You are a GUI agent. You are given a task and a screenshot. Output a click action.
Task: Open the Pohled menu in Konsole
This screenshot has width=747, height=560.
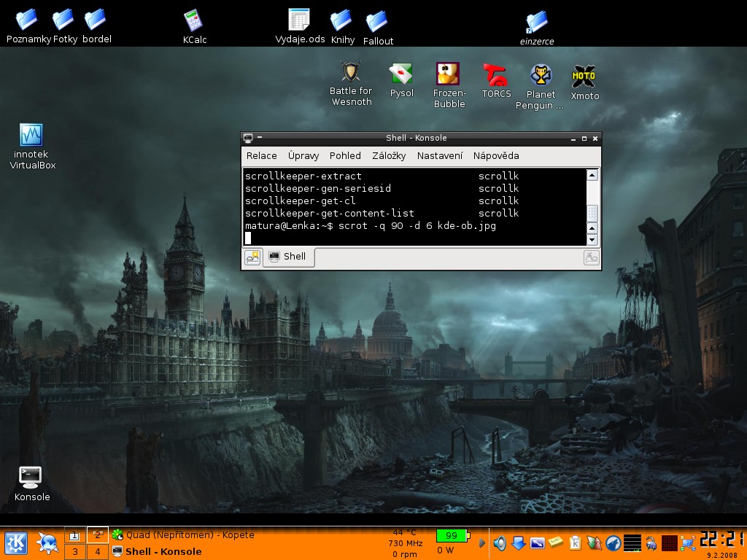[x=345, y=156]
